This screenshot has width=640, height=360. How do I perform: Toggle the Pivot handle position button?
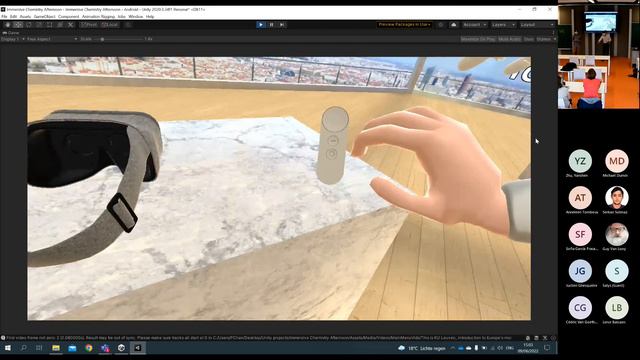[89, 25]
